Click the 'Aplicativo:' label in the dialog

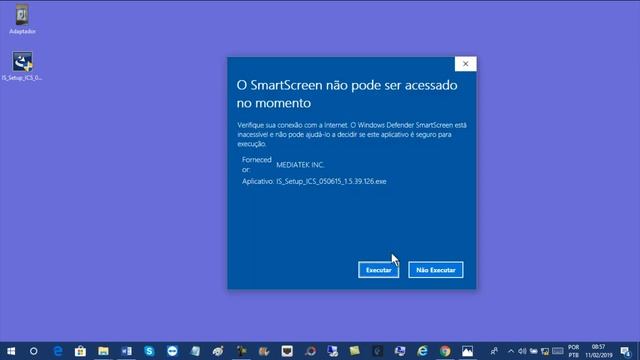(x=258, y=181)
